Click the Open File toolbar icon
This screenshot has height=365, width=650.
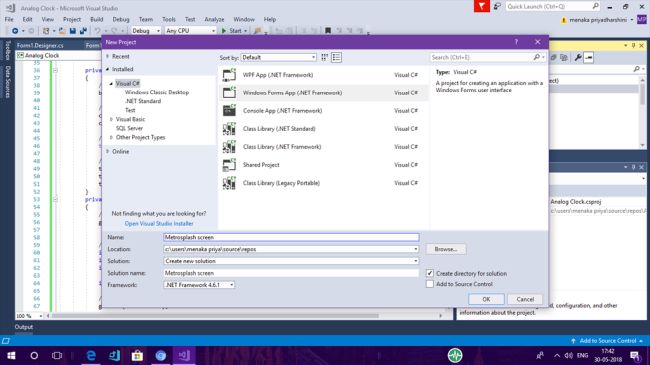pos(62,31)
